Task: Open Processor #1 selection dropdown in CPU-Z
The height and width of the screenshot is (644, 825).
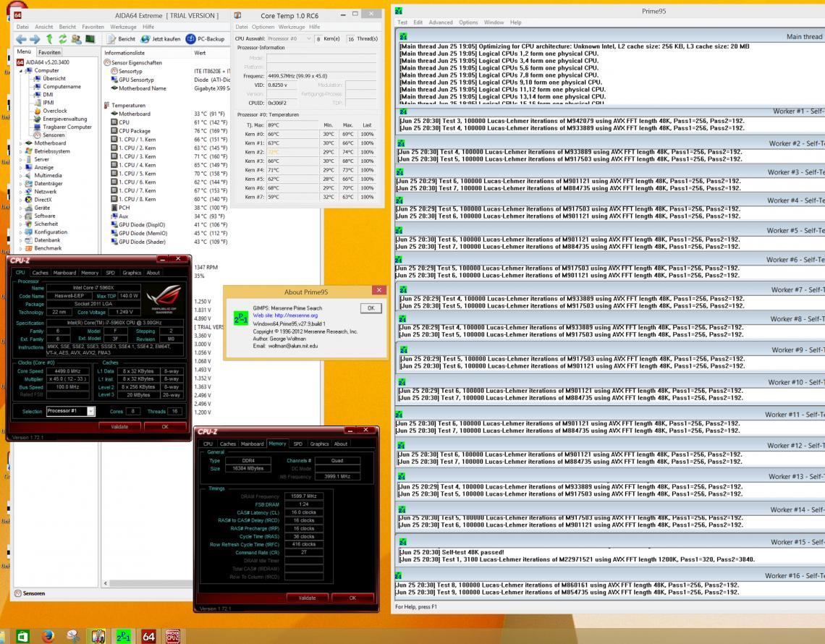Action: click(x=90, y=411)
